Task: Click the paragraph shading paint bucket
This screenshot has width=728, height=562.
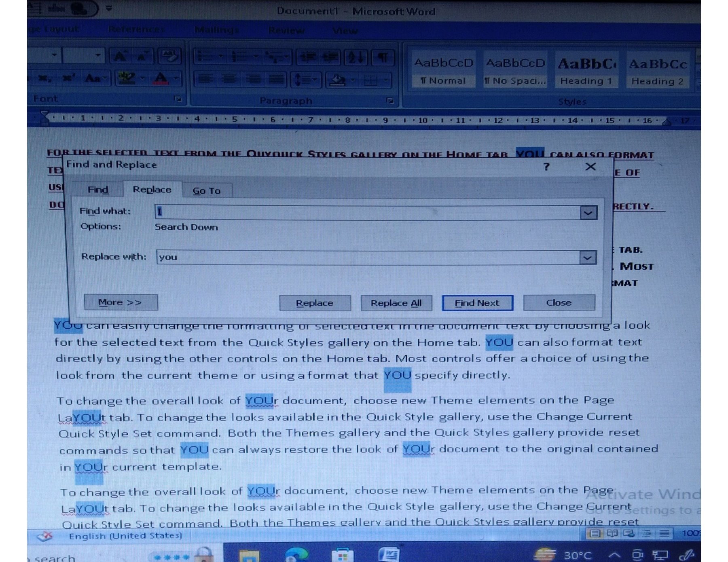Action: click(337, 80)
